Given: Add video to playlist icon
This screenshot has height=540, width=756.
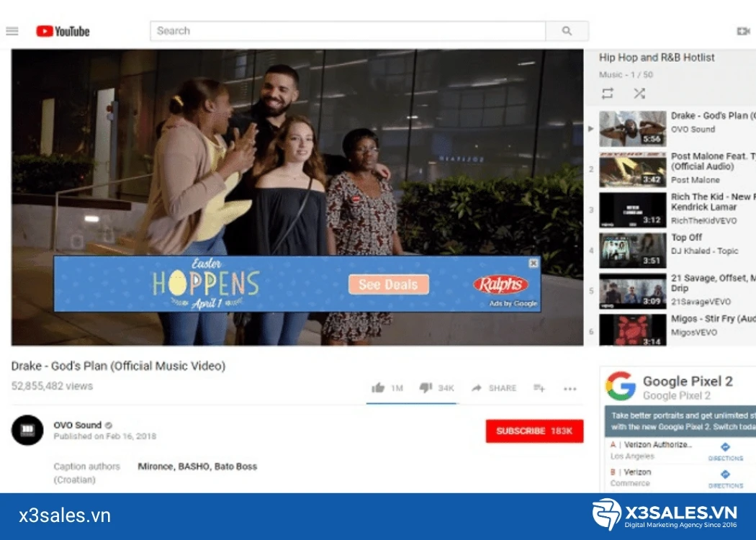Looking at the screenshot, I should coord(539,388).
